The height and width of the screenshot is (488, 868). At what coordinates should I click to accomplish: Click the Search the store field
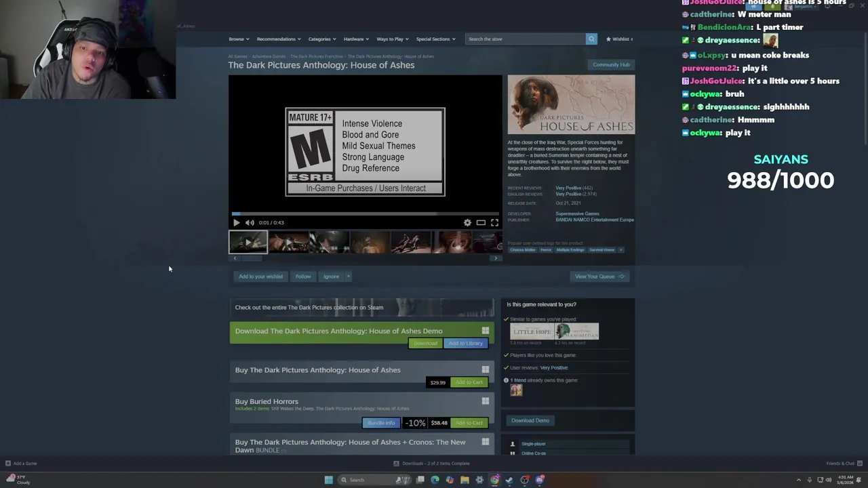pos(526,39)
